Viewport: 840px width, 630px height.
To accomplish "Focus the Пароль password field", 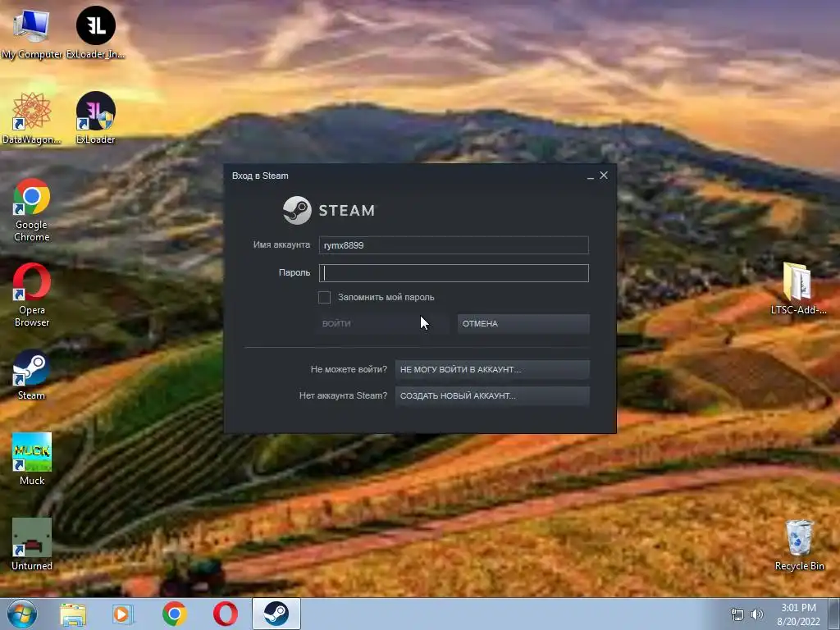I will coord(454,273).
